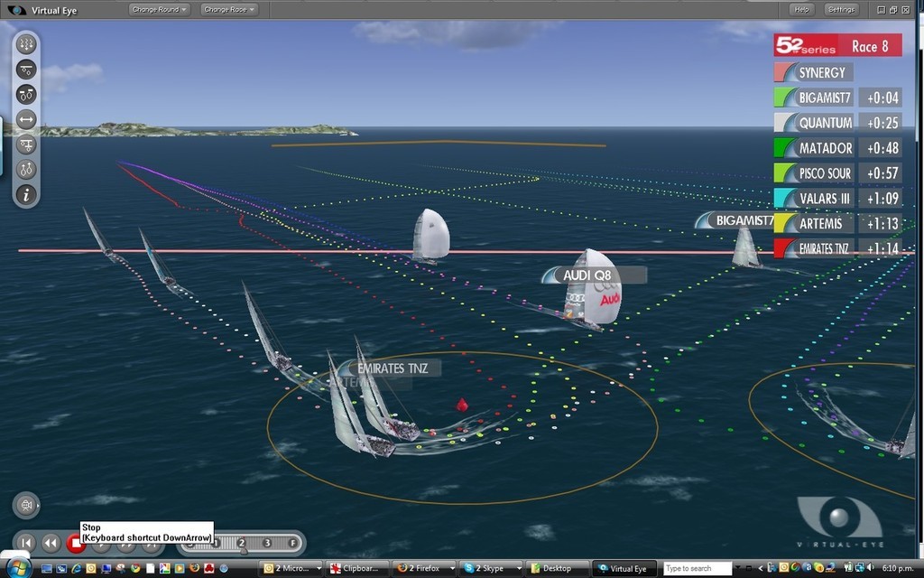
Task: Launch Firefox from quick launch
Action: 194,569
